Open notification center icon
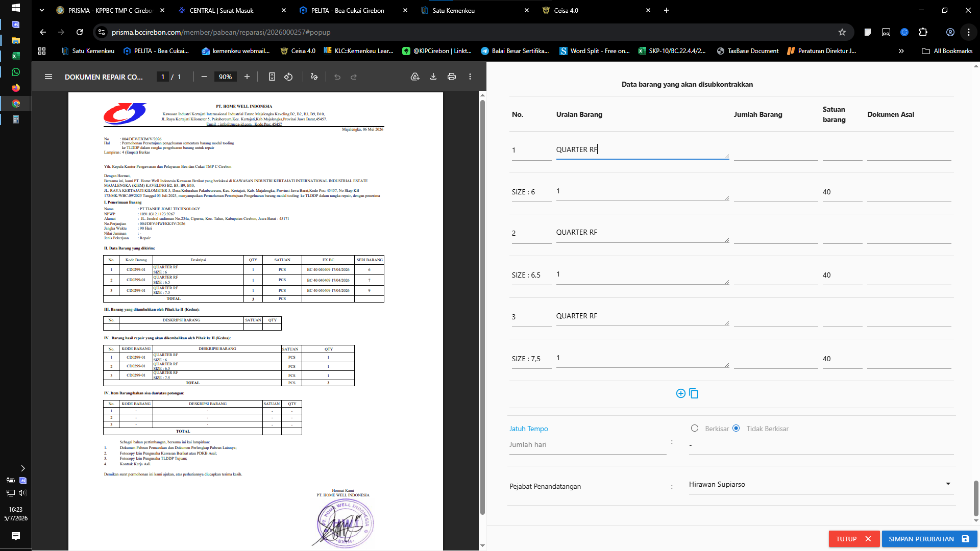This screenshot has height=551, width=980. [x=16, y=536]
